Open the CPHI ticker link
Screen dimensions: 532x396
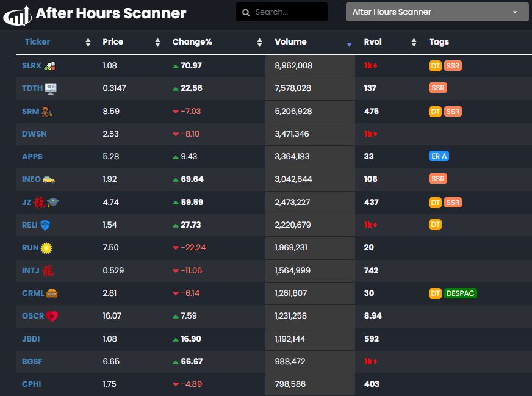tap(32, 384)
